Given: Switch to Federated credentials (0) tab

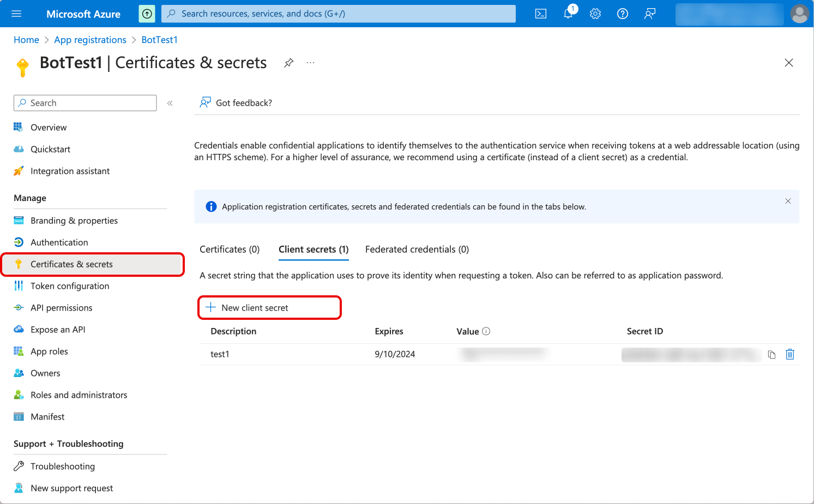Looking at the screenshot, I should (x=417, y=250).
